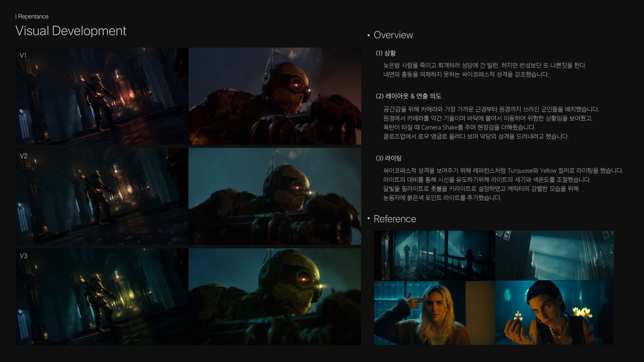Click the line starting "공간감을 위해 카메라와"
The image size is (644, 362).
point(491,109)
